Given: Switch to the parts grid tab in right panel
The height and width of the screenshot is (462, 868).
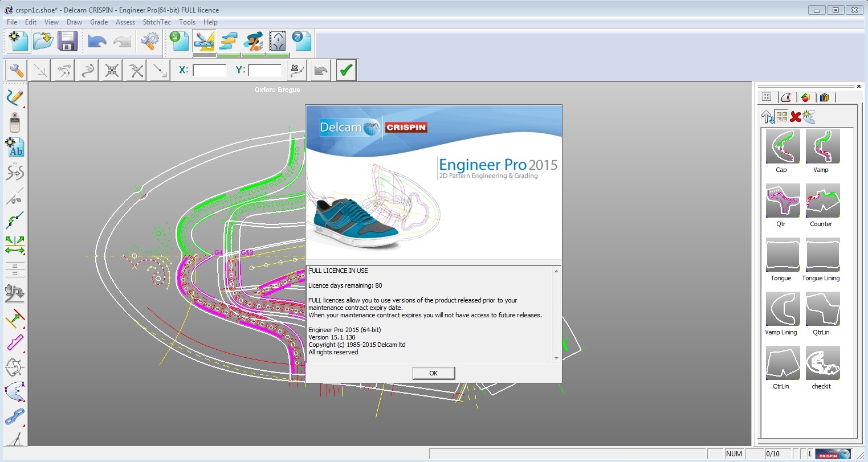Looking at the screenshot, I should 767,97.
